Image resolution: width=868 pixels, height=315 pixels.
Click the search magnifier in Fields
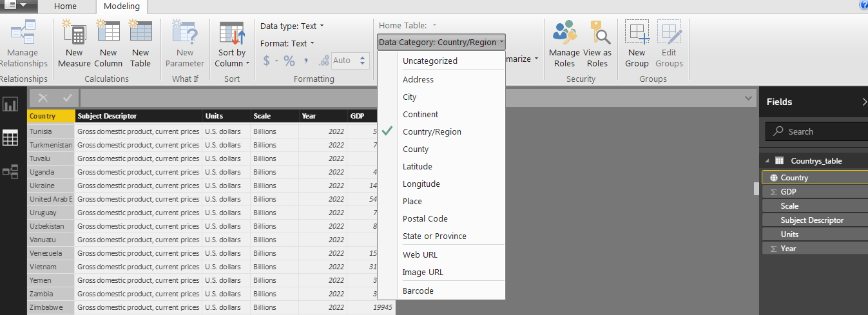click(x=778, y=131)
